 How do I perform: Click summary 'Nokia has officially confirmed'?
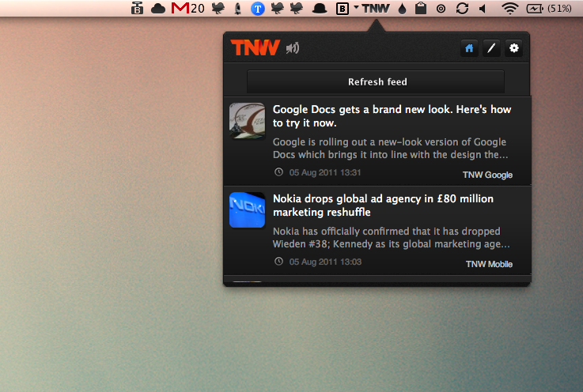click(391, 237)
